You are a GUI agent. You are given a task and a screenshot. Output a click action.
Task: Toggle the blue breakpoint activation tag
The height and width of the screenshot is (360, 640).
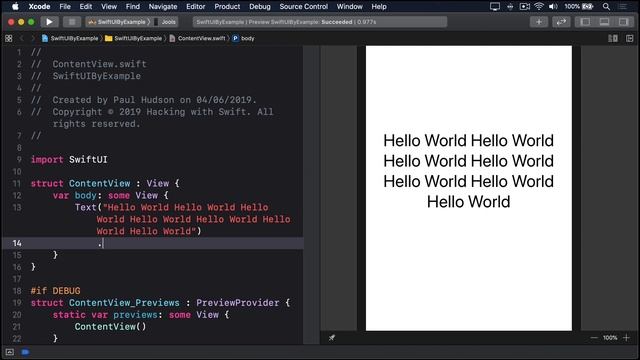pos(25,352)
